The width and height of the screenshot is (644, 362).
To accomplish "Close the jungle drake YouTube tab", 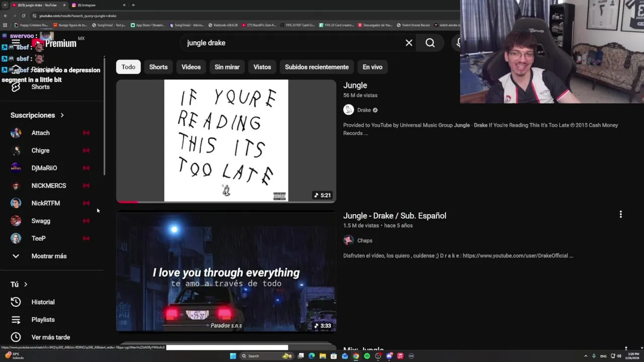I will [x=65, y=5].
